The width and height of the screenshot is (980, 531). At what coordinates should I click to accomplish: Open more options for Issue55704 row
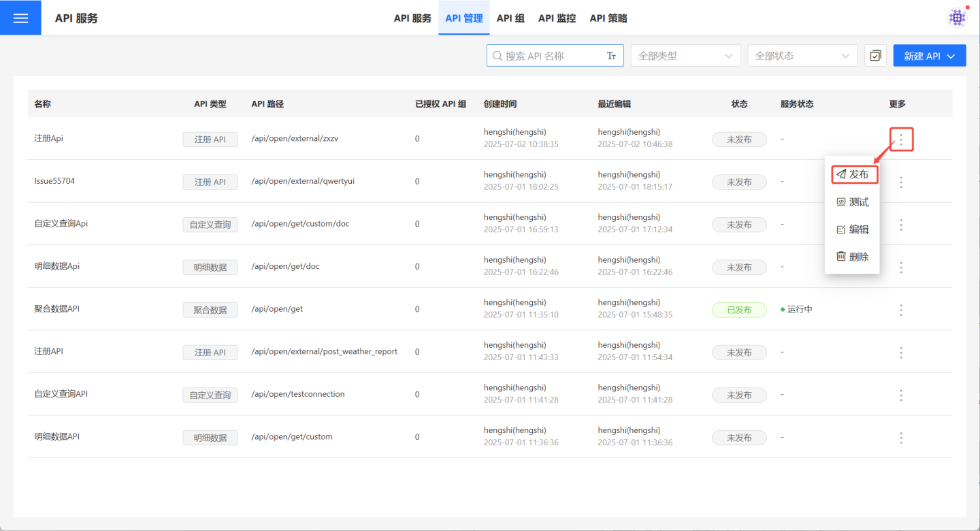coord(901,182)
